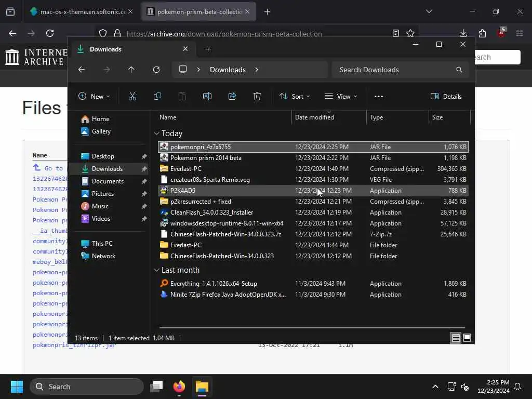Image resolution: width=532 pixels, height=399 pixels.
Task: Select Everything-1.4.1.1026.x64-Setup file
Action: point(313,283)
